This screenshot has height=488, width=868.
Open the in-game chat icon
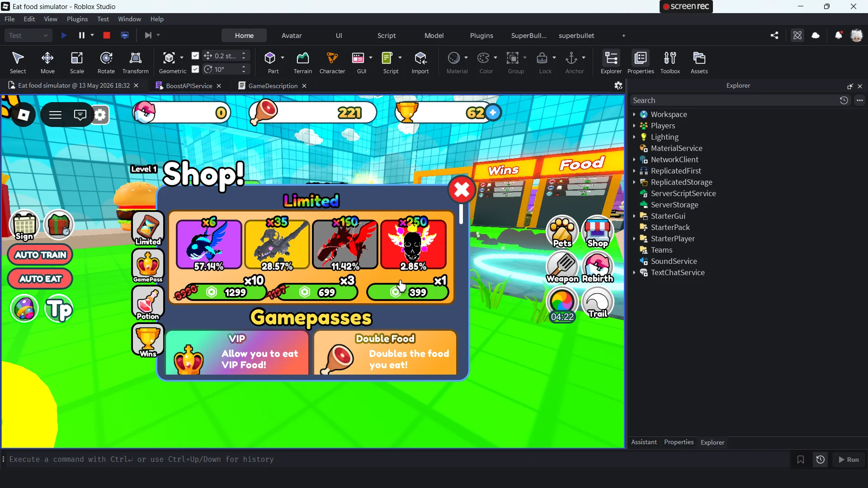coord(80,115)
